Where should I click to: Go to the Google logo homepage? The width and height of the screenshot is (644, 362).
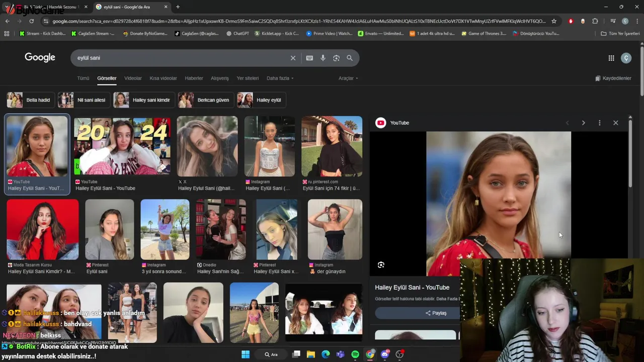tap(40, 57)
